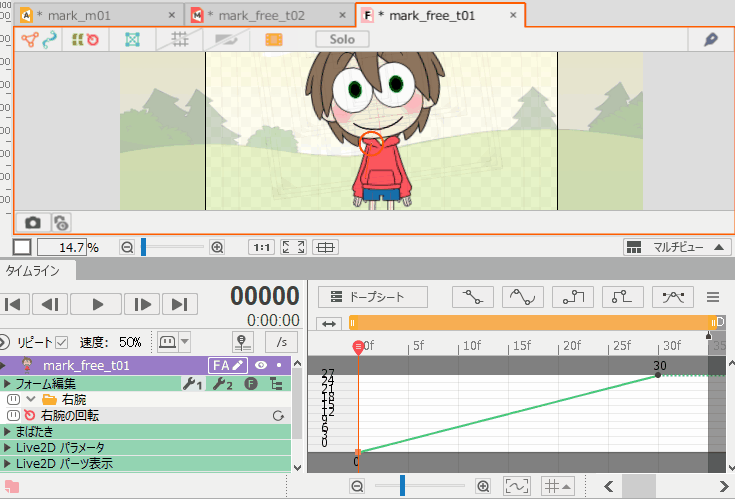This screenshot has height=499, width=735.
Task: Click the canvas zoom slider handle
Action: (x=143, y=247)
